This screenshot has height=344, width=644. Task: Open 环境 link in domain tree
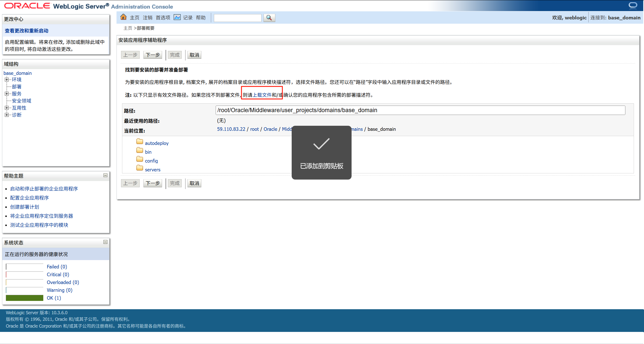[17, 80]
